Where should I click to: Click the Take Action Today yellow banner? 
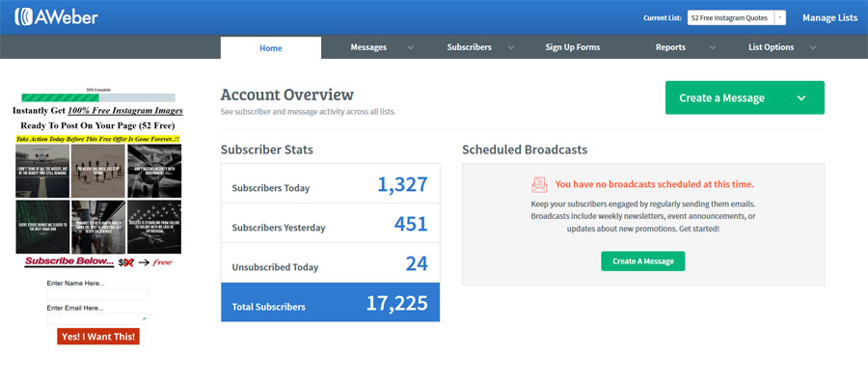pos(98,139)
